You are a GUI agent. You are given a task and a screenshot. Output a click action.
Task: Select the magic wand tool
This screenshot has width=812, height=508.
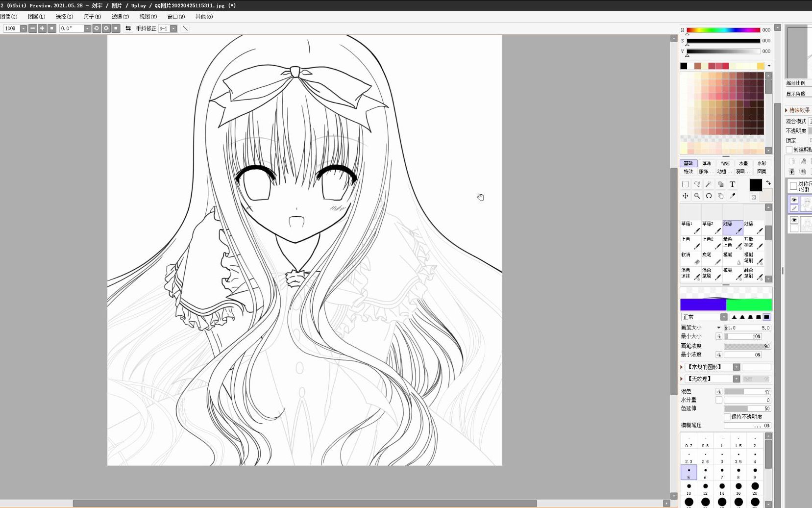(x=709, y=184)
